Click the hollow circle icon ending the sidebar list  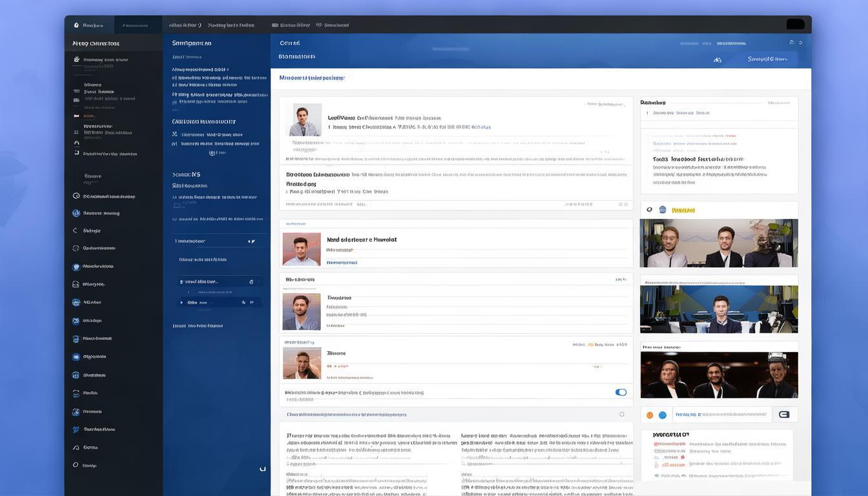pos(76,465)
